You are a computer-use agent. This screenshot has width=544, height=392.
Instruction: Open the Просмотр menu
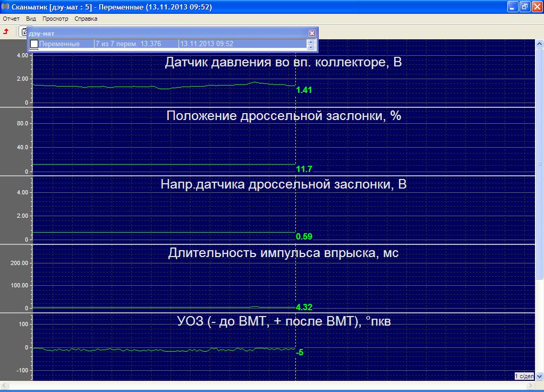coord(55,19)
